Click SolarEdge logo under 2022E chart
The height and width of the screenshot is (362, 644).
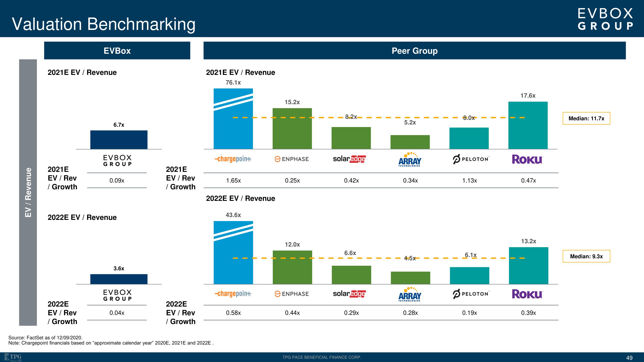[x=349, y=294]
